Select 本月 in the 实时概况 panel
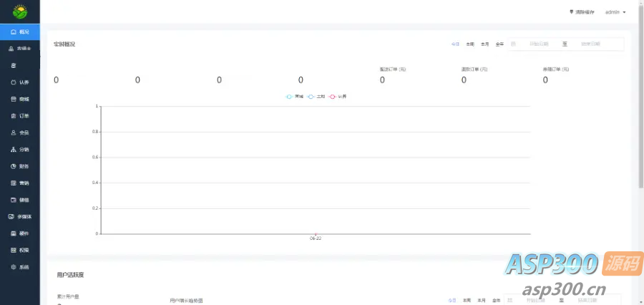 pyautogui.click(x=484, y=44)
